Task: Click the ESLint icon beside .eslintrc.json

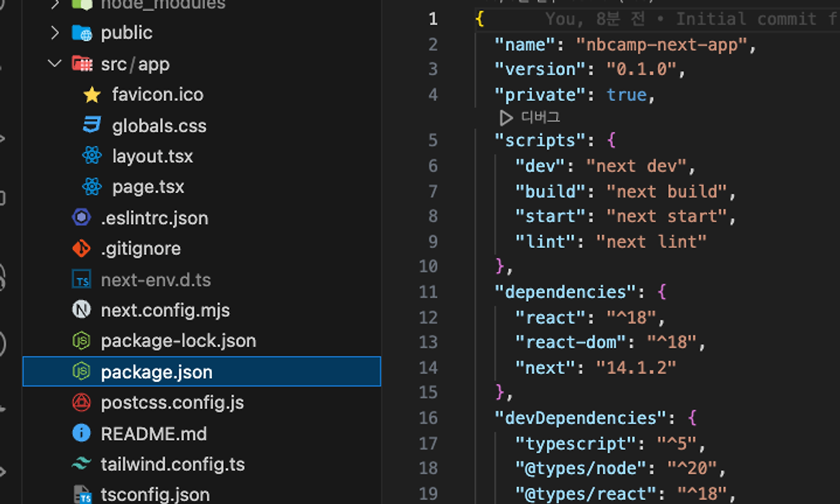Action: (x=81, y=217)
